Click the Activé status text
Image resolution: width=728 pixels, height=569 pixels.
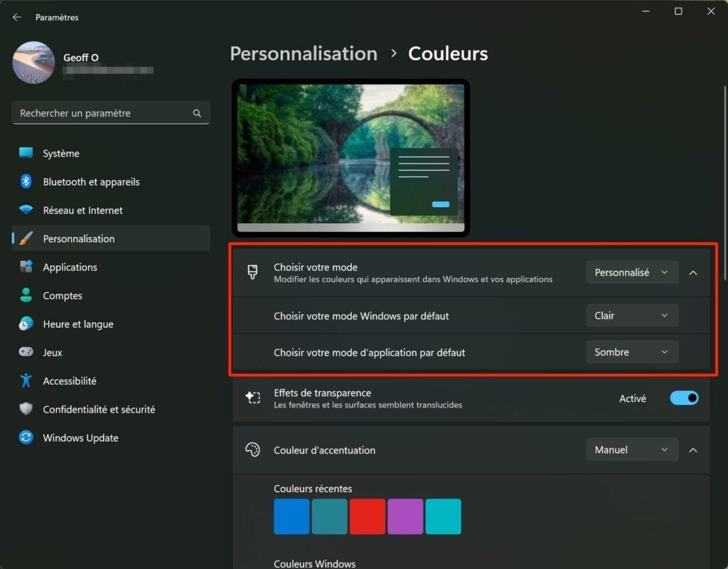point(632,398)
